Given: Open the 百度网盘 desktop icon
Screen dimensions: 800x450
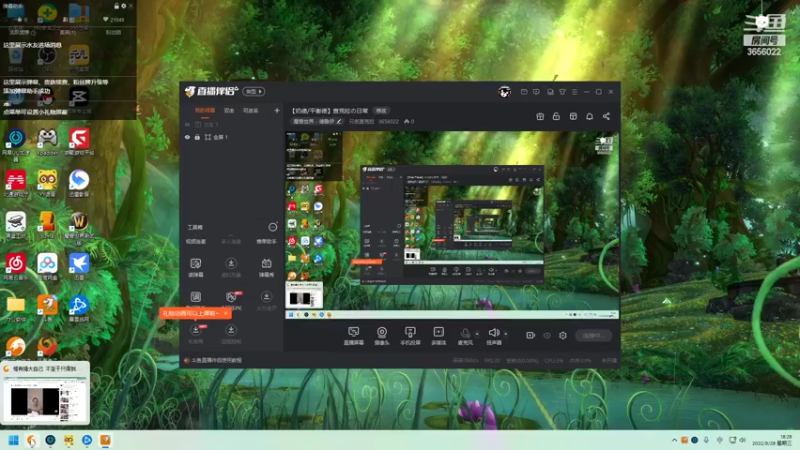Looking at the screenshot, I should (47, 267).
